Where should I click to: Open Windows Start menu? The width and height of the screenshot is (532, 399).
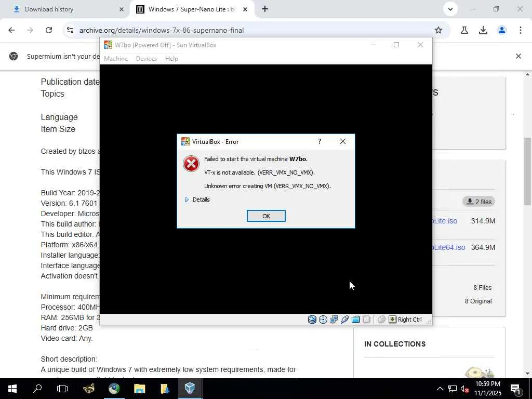(12, 389)
